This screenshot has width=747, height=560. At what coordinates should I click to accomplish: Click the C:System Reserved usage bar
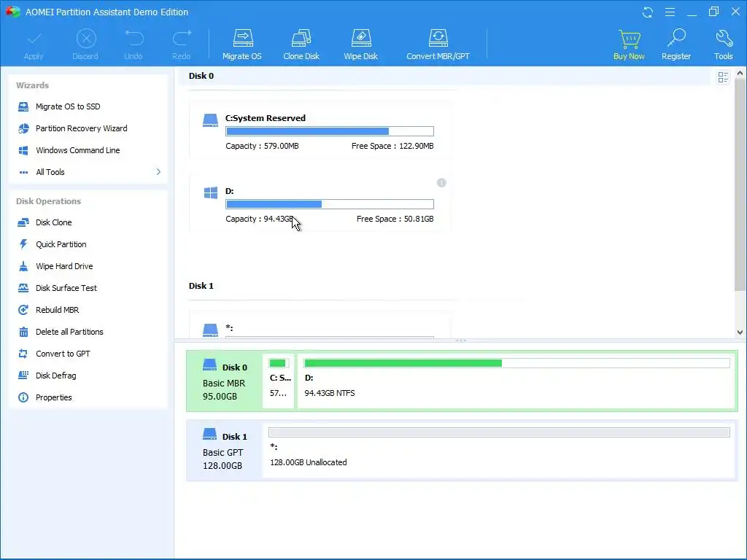pos(330,131)
